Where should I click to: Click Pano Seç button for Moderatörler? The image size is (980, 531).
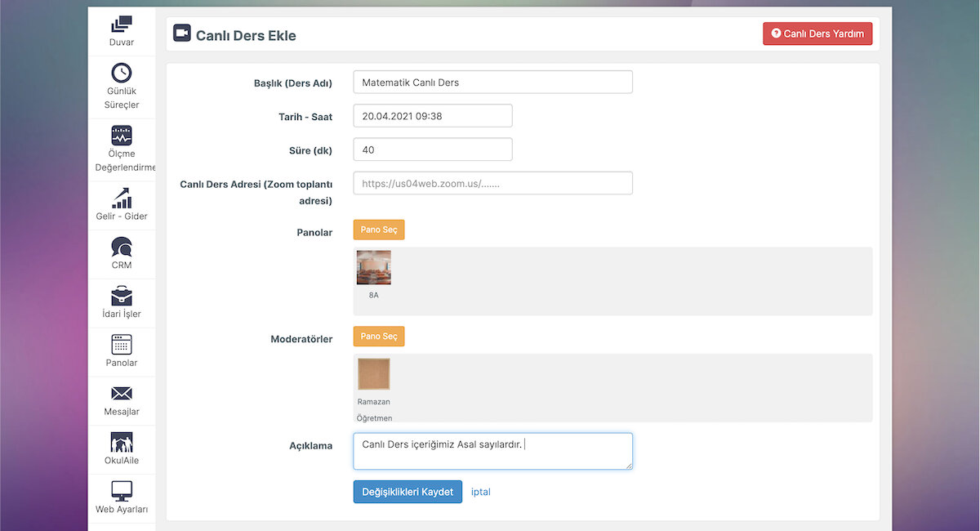379,336
